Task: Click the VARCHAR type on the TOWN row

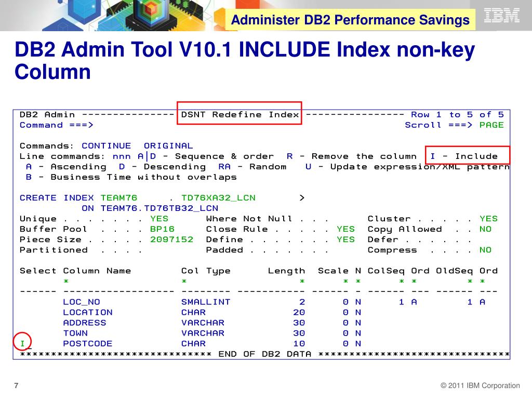Action: click(x=203, y=333)
